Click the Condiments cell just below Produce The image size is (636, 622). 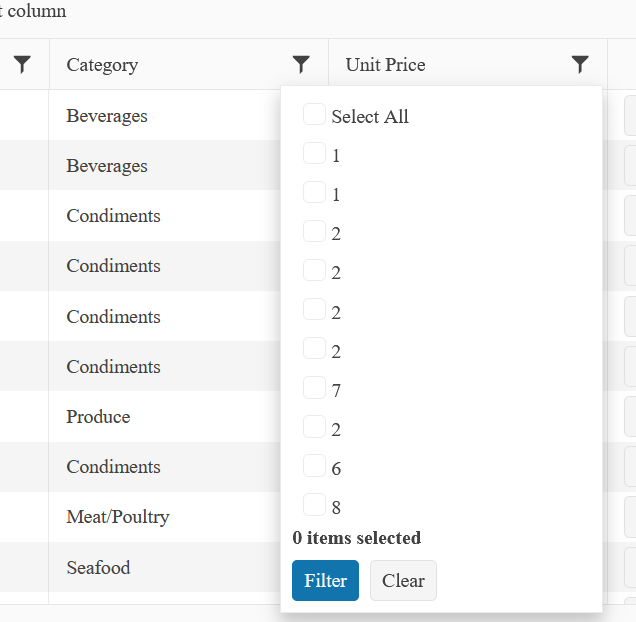pos(113,467)
